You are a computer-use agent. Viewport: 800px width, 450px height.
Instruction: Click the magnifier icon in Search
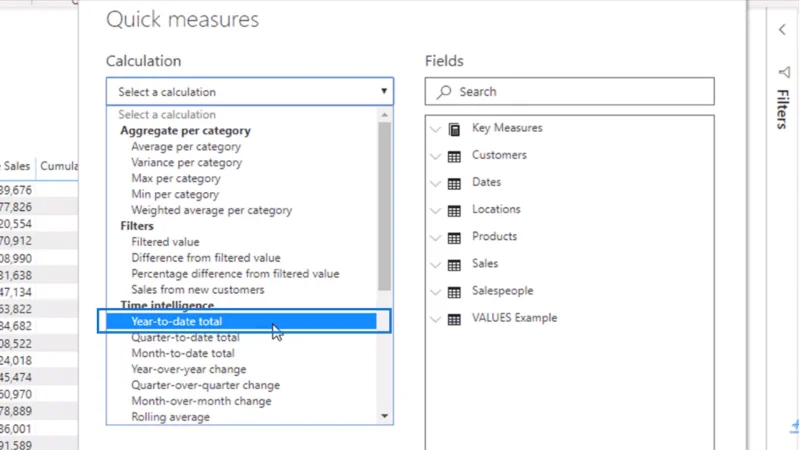pyautogui.click(x=444, y=92)
